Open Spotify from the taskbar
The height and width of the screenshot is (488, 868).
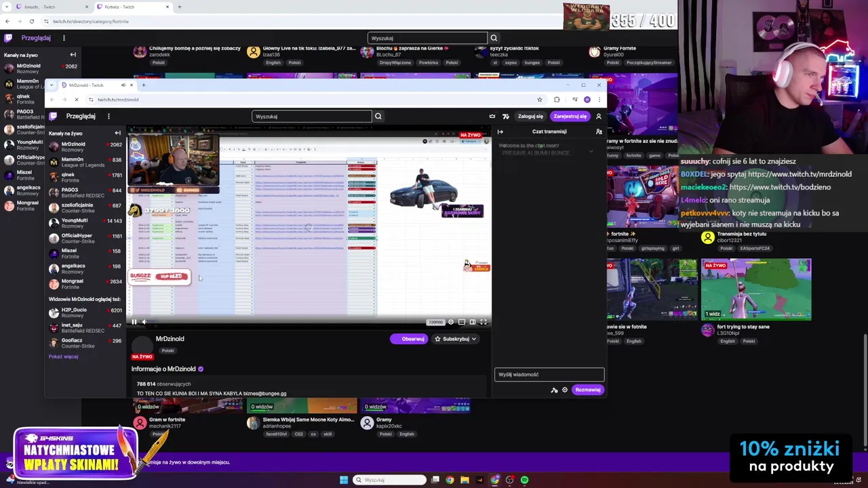[x=524, y=480]
